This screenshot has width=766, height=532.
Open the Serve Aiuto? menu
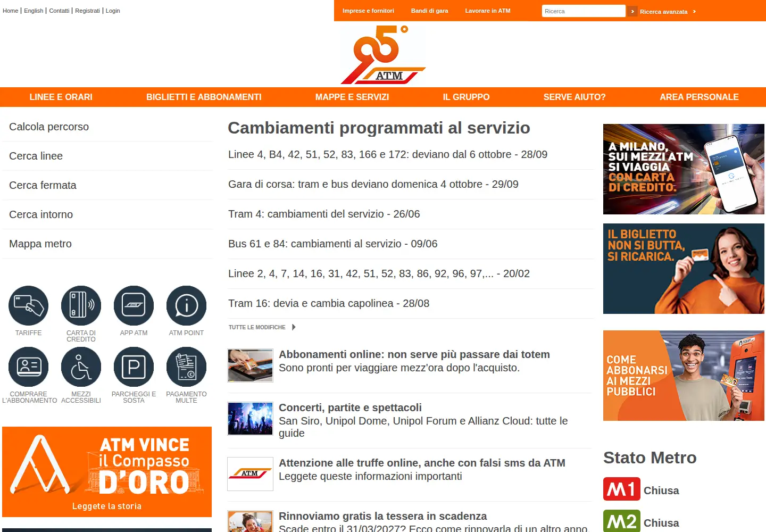tap(574, 97)
